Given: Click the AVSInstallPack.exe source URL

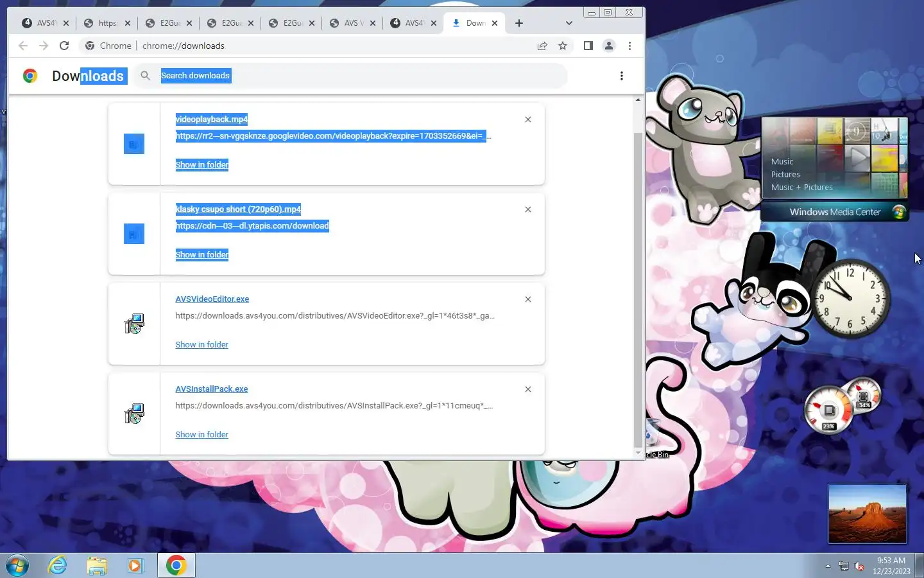Looking at the screenshot, I should tap(334, 406).
